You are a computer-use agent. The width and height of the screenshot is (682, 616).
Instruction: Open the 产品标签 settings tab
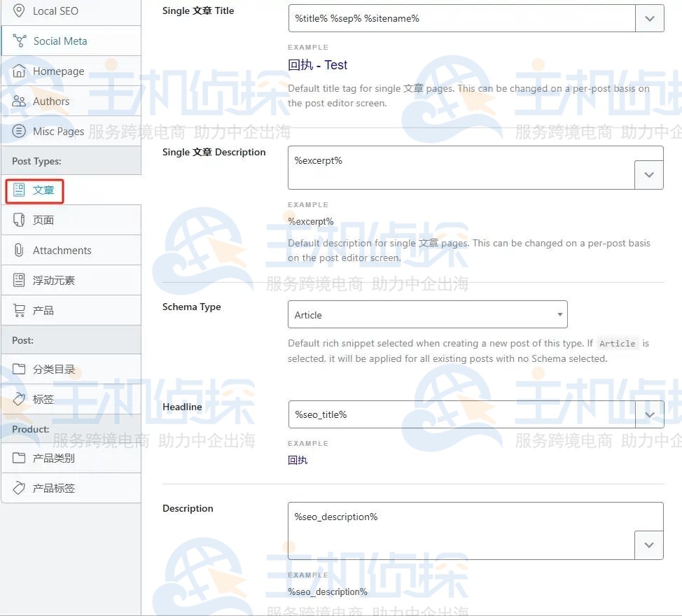pos(53,488)
